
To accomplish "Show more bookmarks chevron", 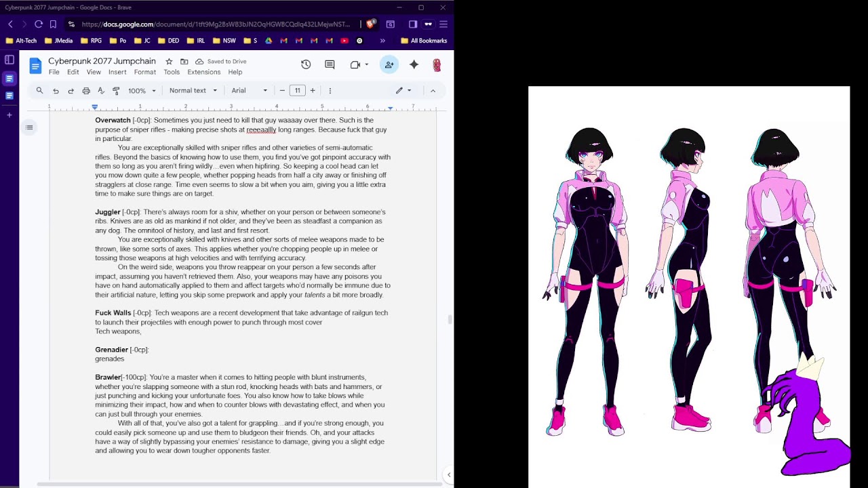I will click(x=382, y=41).
